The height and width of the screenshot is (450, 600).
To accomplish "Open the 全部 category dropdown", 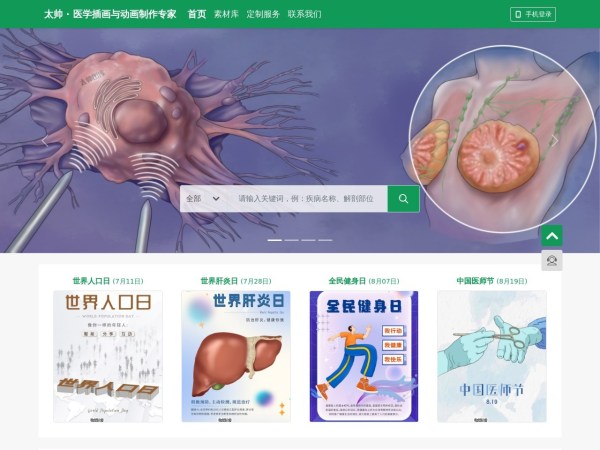I will point(203,199).
